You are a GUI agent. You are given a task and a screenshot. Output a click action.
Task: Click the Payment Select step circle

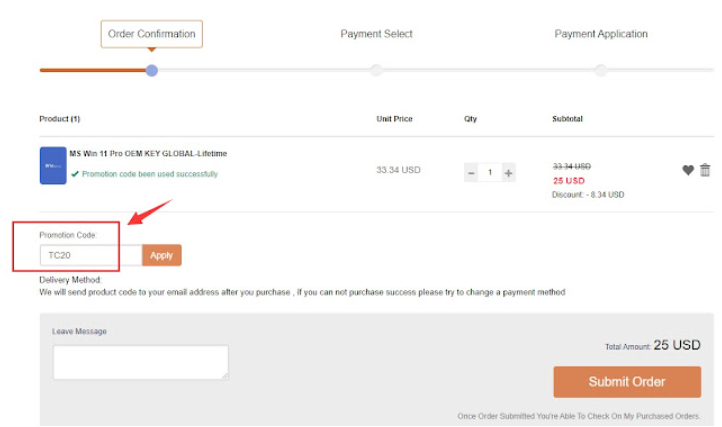[x=376, y=70]
